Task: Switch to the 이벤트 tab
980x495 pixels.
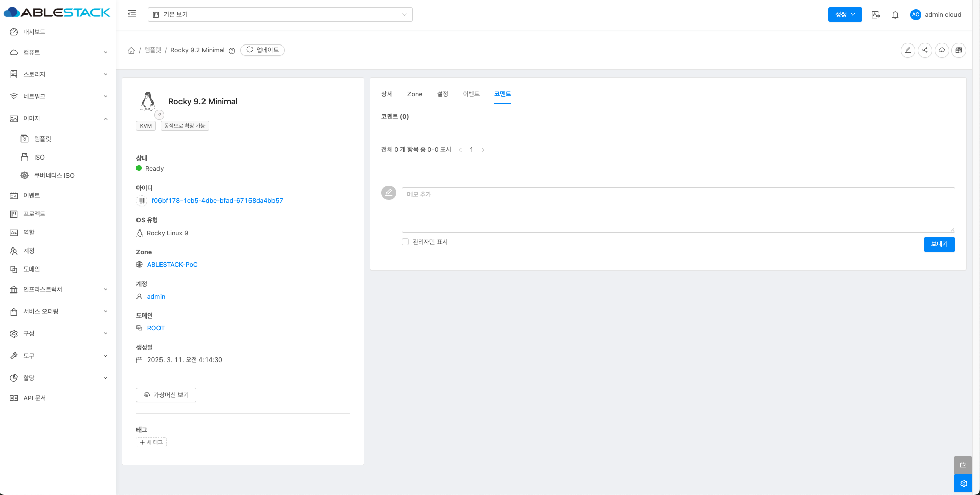Action: [x=471, y=94]
